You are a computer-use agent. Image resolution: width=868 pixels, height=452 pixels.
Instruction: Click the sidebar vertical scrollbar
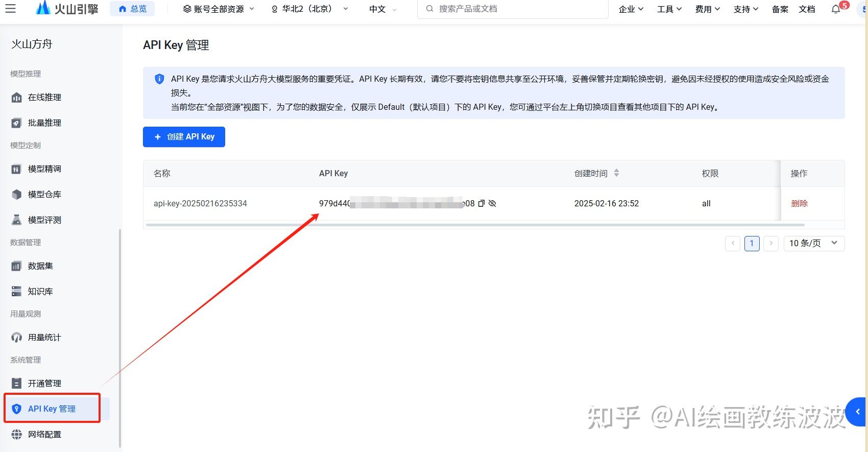[120, 337]
